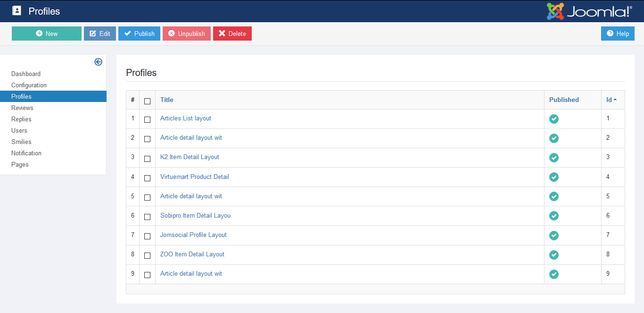Open Reviews in the sidebar menu
Viewport: 644px width, 313px height.
pos(22,108)
